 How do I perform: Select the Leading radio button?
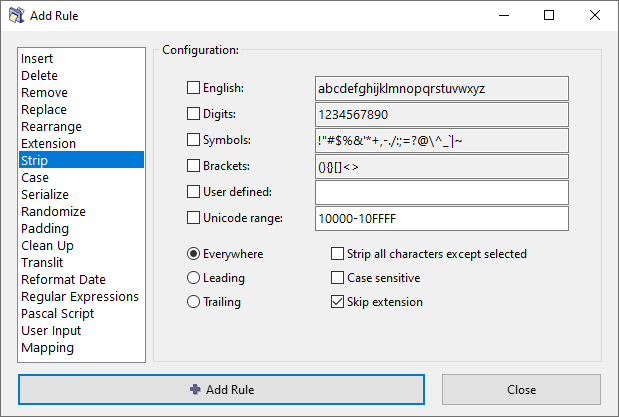(x=194, y=278)
